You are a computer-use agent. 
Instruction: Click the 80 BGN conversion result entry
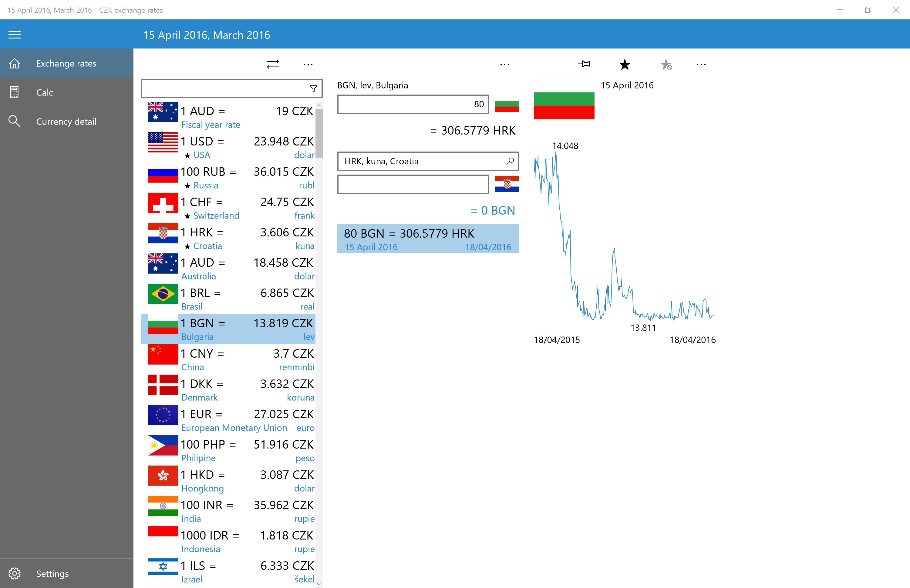428,239
